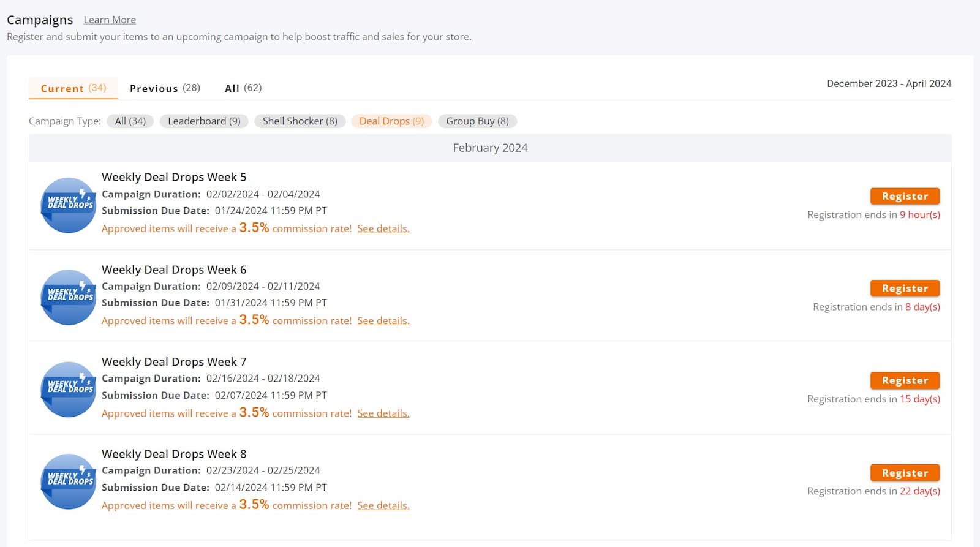This screenshot has height=547, width=980.
Task: Click duration 02/23/2024 - 02/25/2024
Action: [x=263, y=470]
